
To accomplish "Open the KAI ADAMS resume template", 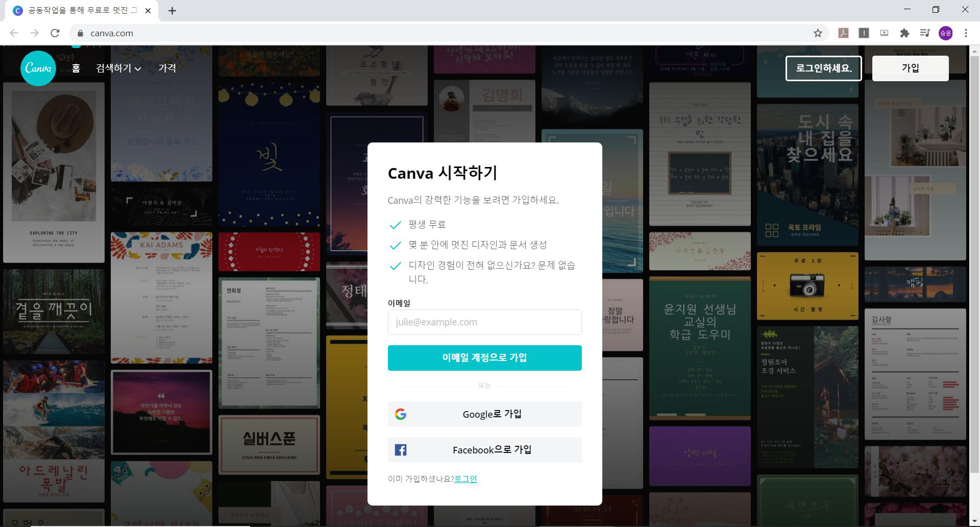I will tap(161, 298).
